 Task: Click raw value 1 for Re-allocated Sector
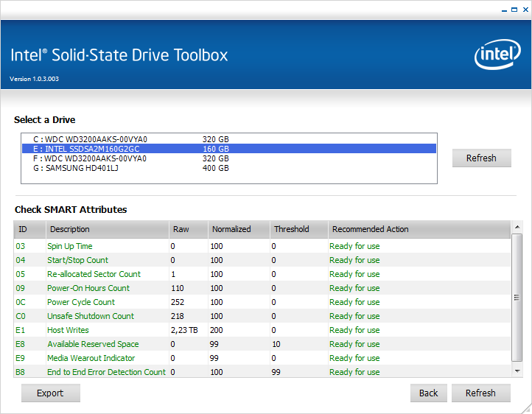pyautogui.click(x=173, y=274)
